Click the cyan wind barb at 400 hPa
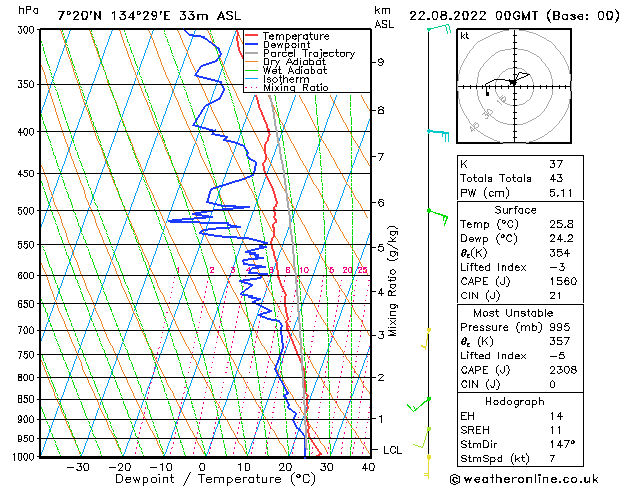Viewport: 629px width, 486px height. point(438,135)
